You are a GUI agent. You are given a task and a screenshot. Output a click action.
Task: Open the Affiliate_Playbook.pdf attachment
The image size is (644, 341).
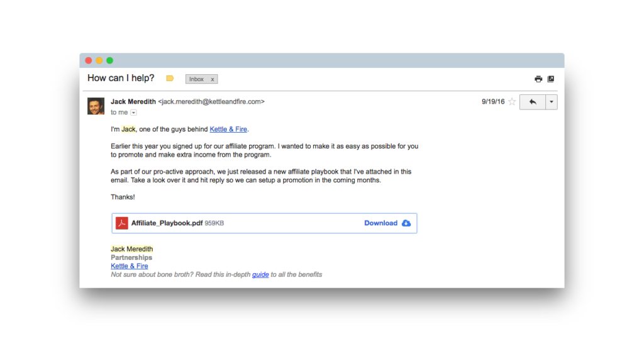pyautogui.click(x=167, y=223)
